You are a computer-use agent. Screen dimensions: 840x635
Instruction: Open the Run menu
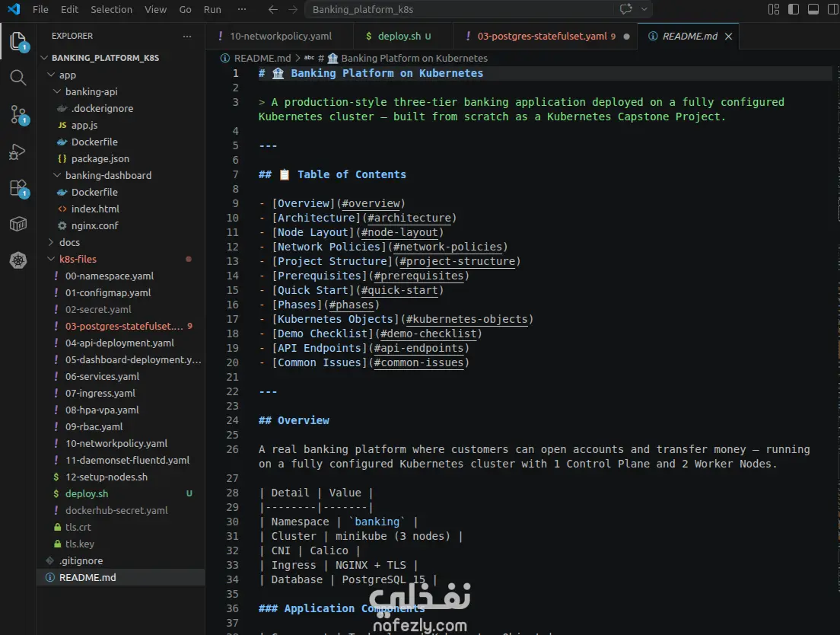(x=212, y=9)
